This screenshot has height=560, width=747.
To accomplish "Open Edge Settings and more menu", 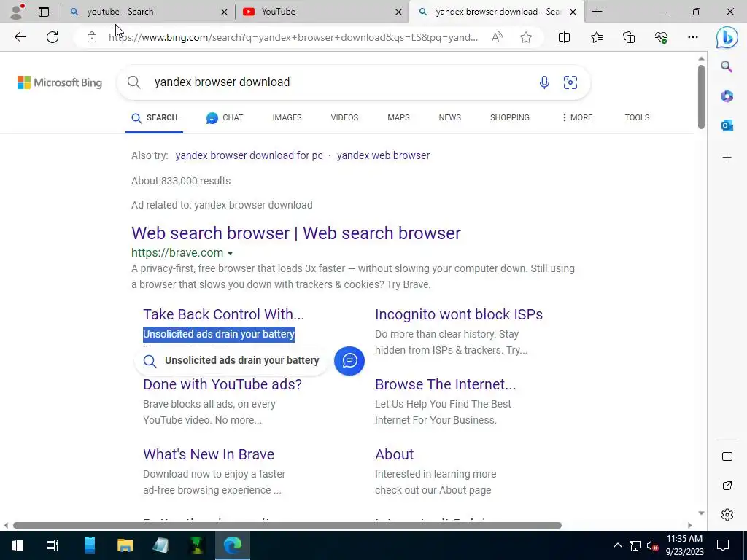I will click(x=693, y=37).
